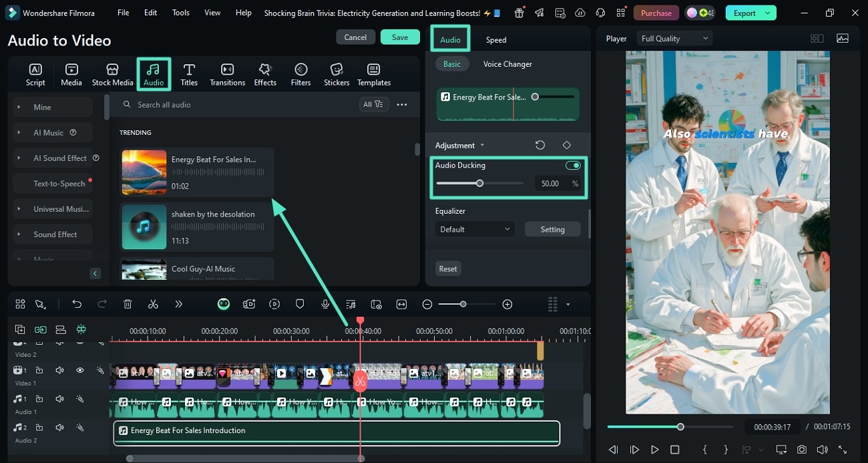Open the View menu
The width and height of the screenshot is (868, 463).
tap(212, 13)
